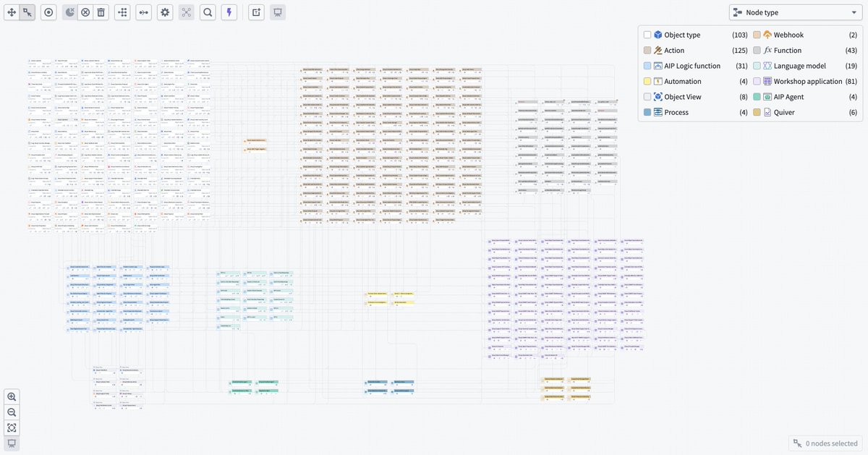Click the flow arrow expand-links icon
The width and height of the screenshot is (868, 455).
pos(144,12)
